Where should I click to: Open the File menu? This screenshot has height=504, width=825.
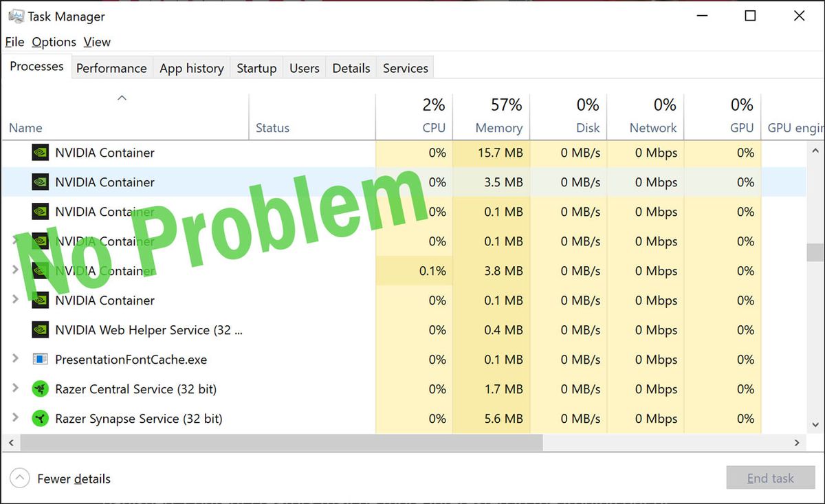pos(14,42)
